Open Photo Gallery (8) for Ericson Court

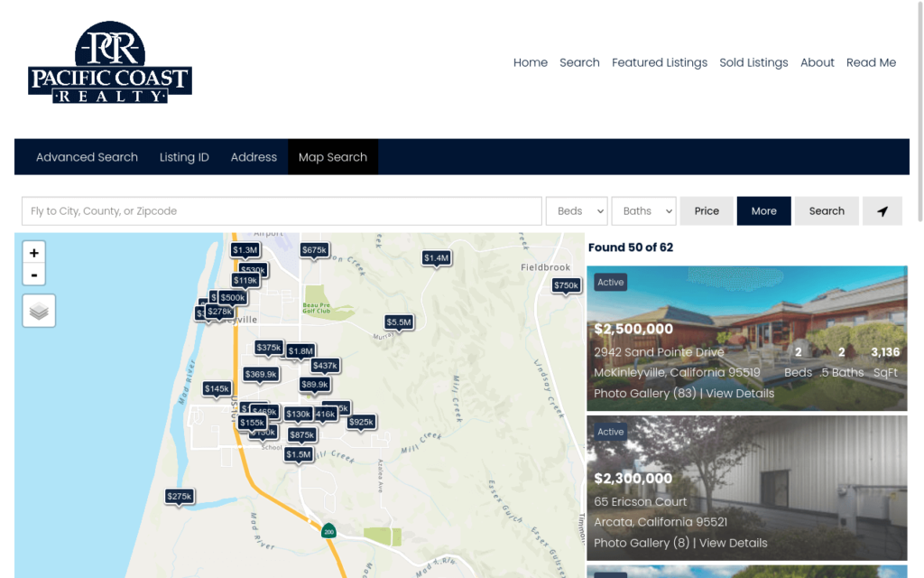click(x=642, y=543)
